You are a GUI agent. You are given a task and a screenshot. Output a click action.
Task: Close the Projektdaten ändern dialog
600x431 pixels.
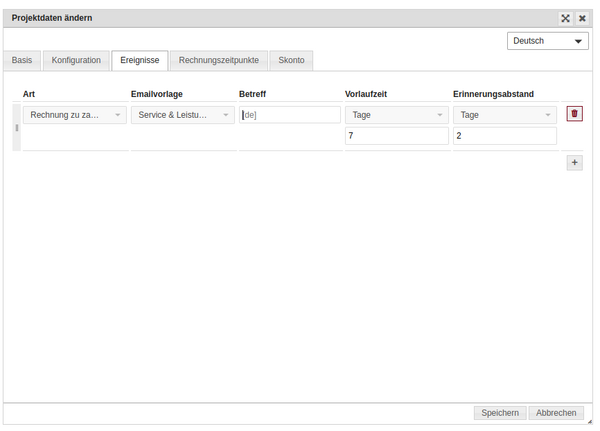(x=582, y=18)
